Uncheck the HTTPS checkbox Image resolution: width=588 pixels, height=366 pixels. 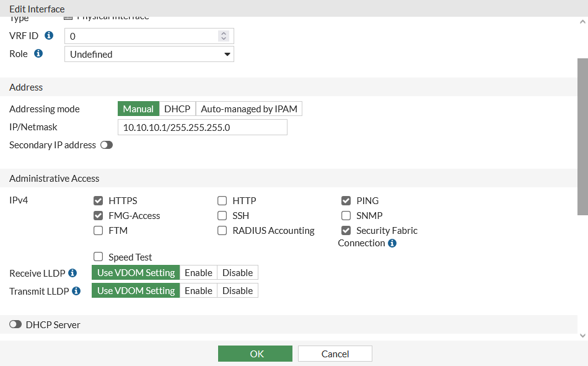tap(98, 201)
